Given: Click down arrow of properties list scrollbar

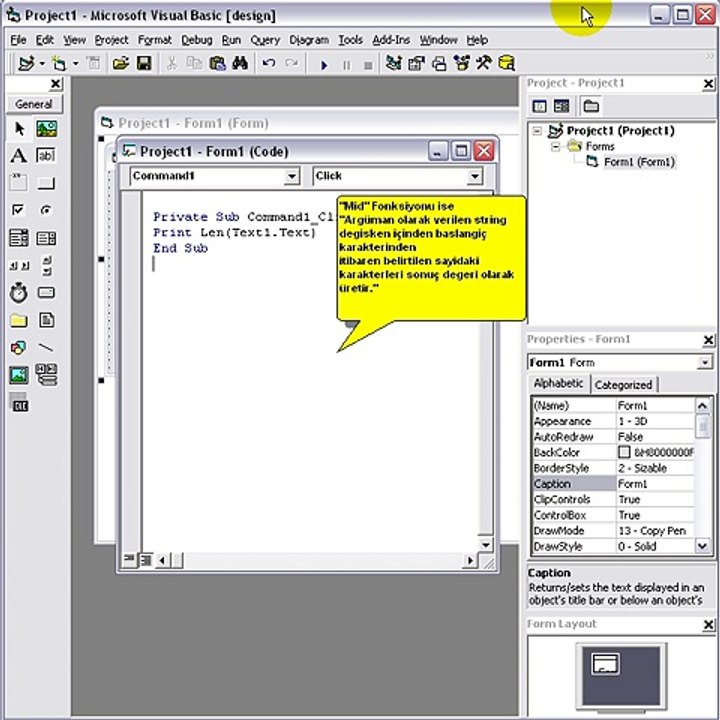Looking at the screenshot, I should point(703,546).
